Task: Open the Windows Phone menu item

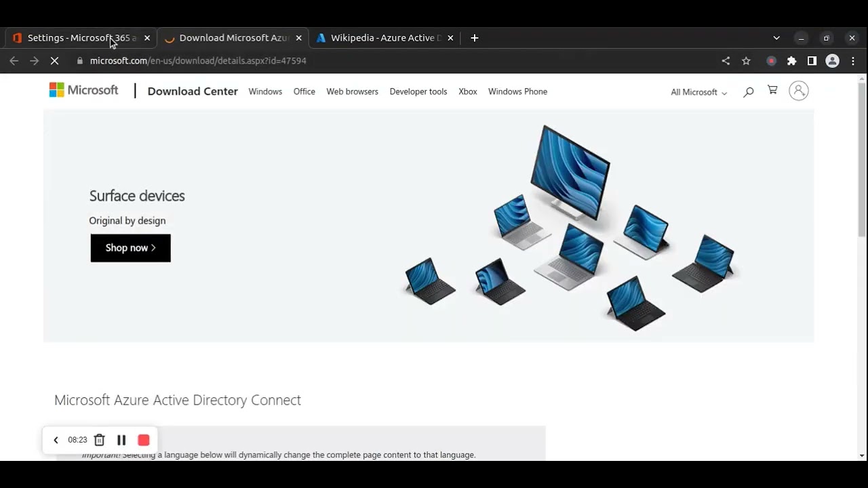Action: tap(517, 91)
